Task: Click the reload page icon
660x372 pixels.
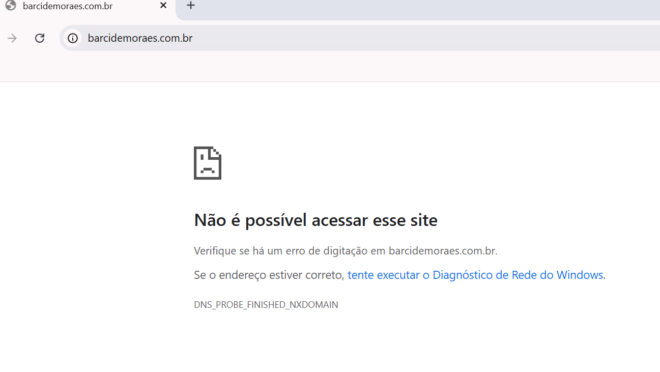Action: [40, 38]
